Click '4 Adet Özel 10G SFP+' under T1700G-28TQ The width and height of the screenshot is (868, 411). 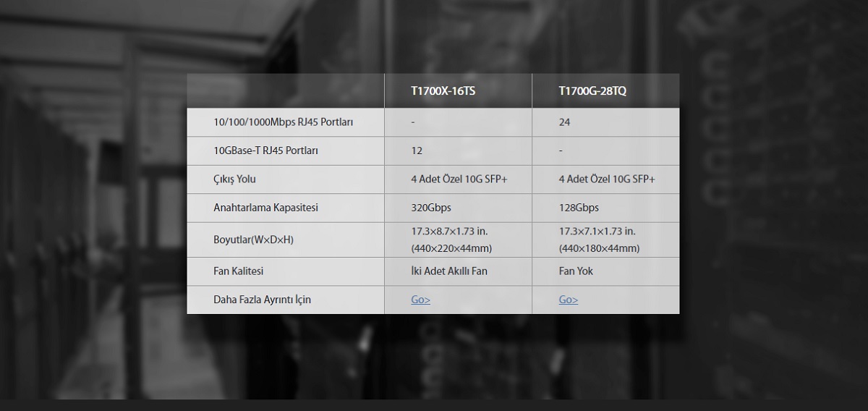tap(607, 179)
